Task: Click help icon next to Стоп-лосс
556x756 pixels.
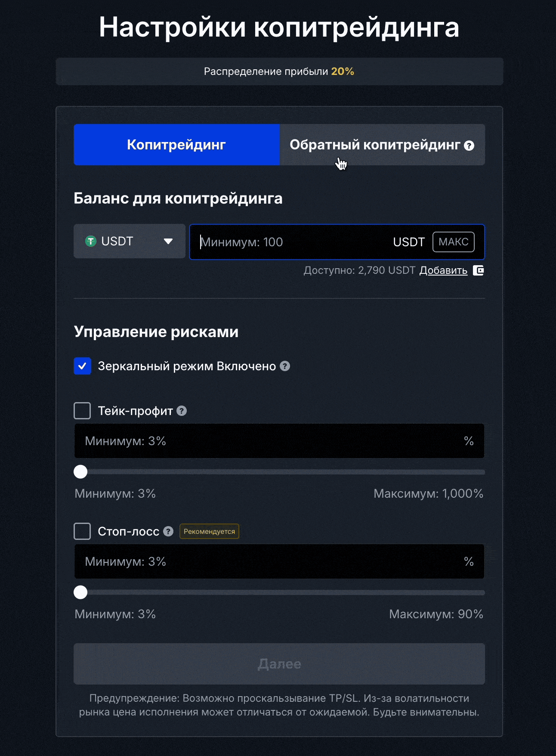Action: 168,531
